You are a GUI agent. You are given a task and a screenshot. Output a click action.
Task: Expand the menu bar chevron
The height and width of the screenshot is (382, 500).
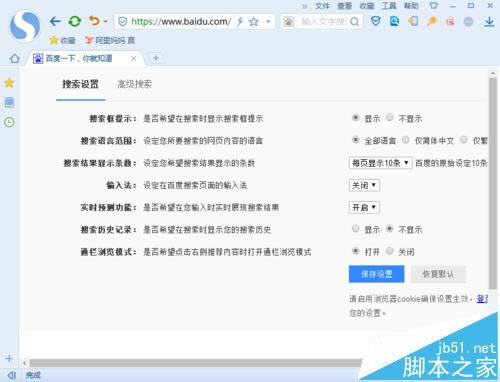click(304, 6)
